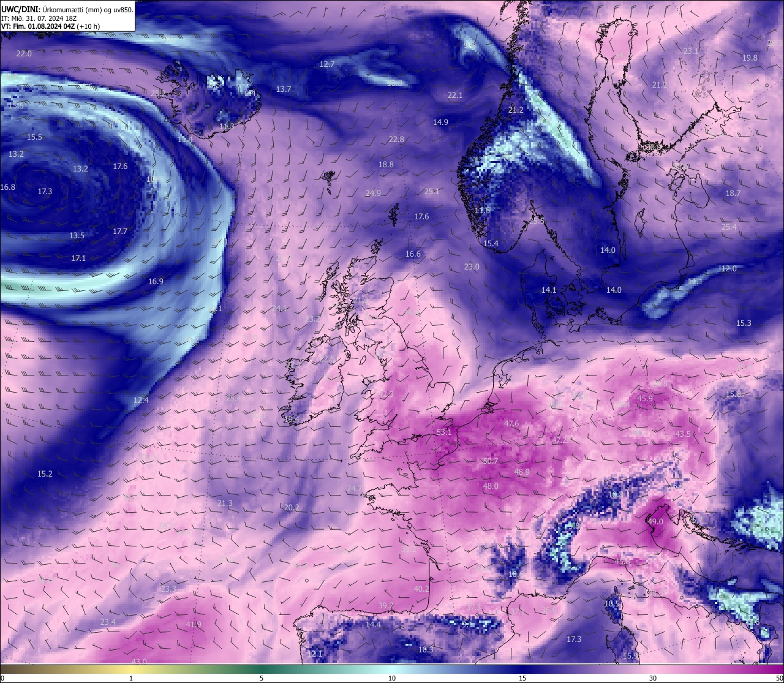Click the 20.2 value on the map
This screenshot has width=784, height=683.
(292, 508)
